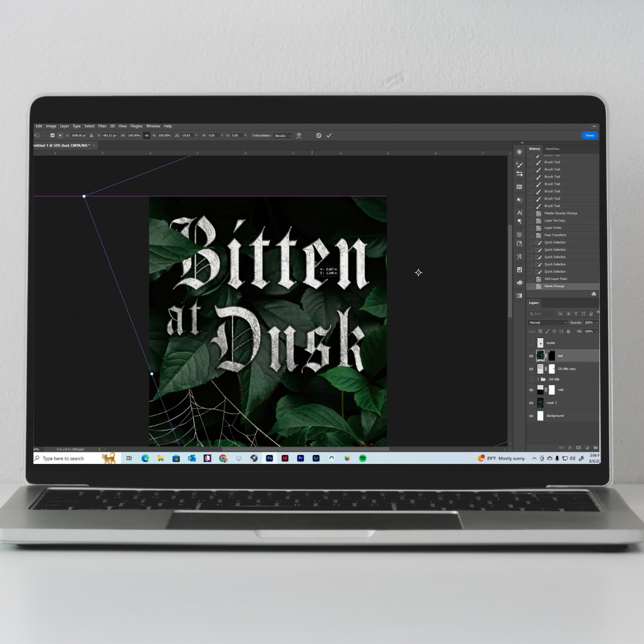
Task: Click the Windows taskbar search box
Action: pyautogui.click(x=77, y=459)
